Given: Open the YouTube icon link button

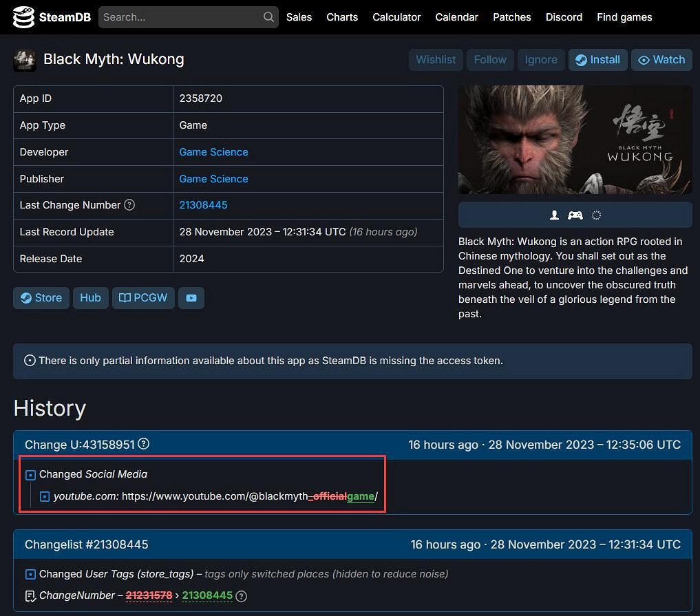Looking at the screenshot, I should [x=191, y=298].
